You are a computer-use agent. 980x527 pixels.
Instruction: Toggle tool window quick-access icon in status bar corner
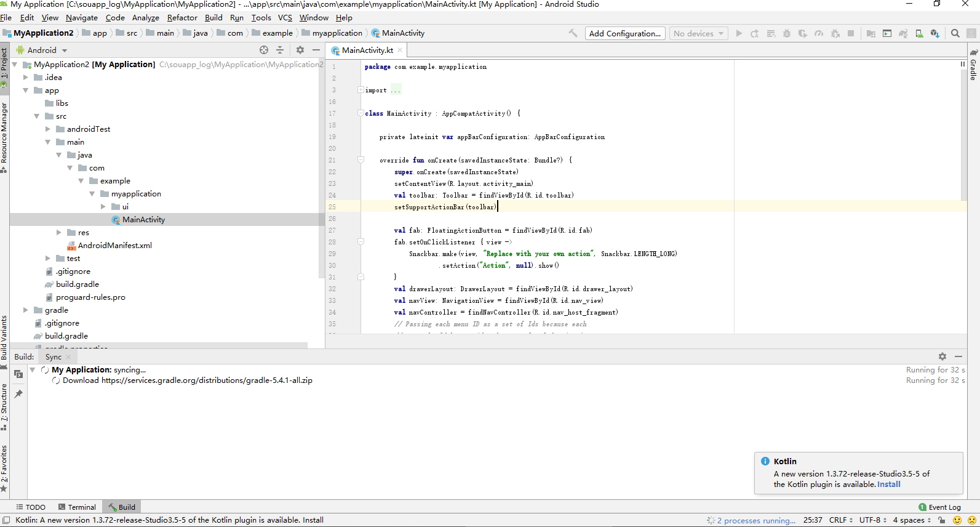pos(6,520)
